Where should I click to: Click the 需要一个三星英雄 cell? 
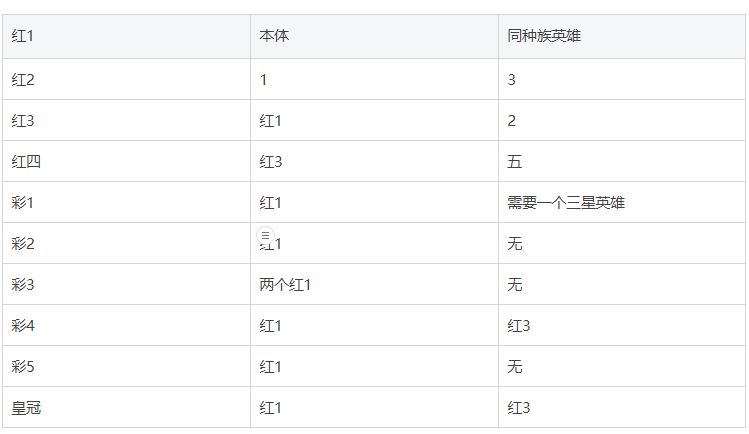click(x=567, y=203)
